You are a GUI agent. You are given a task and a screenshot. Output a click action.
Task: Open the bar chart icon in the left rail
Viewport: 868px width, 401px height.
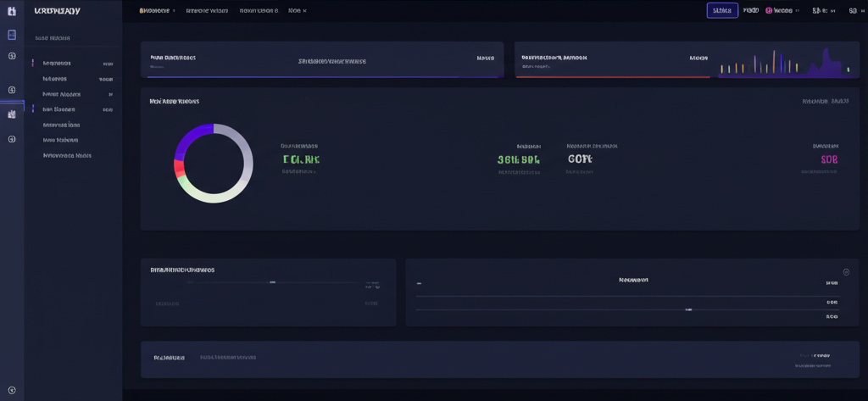pyautogui.click(x=12, y=114)
